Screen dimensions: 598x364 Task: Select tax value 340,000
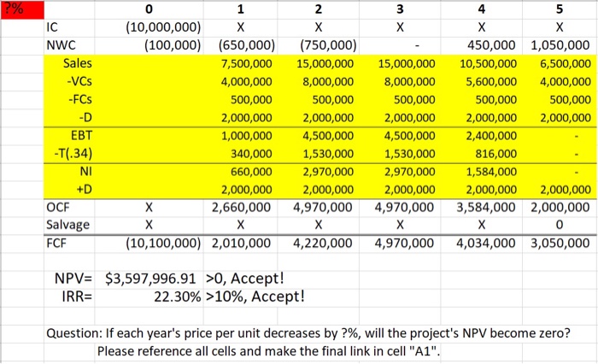tap(251, 154)
